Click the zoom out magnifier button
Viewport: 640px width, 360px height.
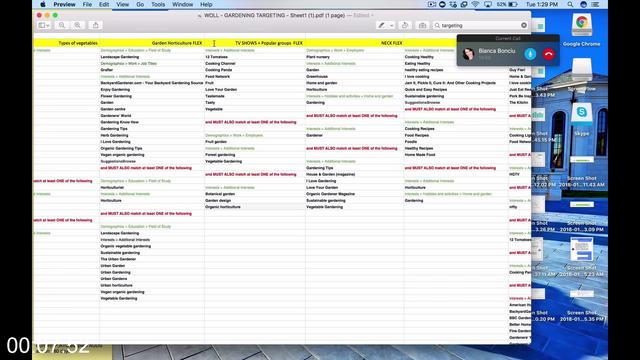click(x=62, y=25)
